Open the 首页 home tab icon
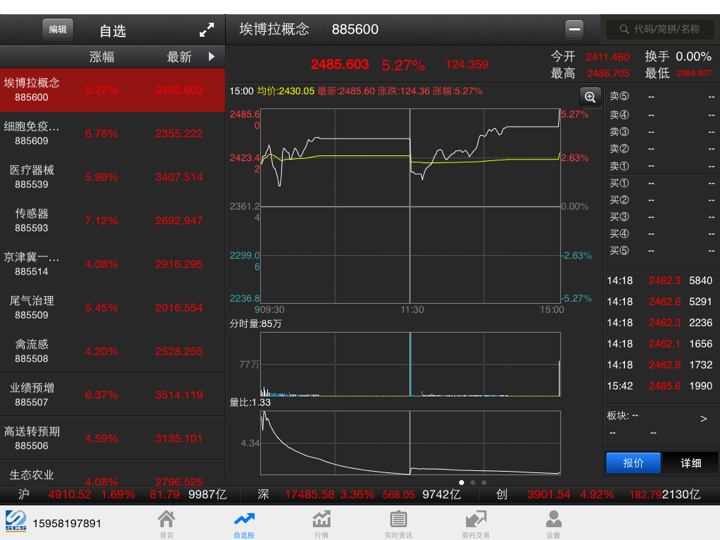The width and height of the screenshot is (720, 540). 166,521
